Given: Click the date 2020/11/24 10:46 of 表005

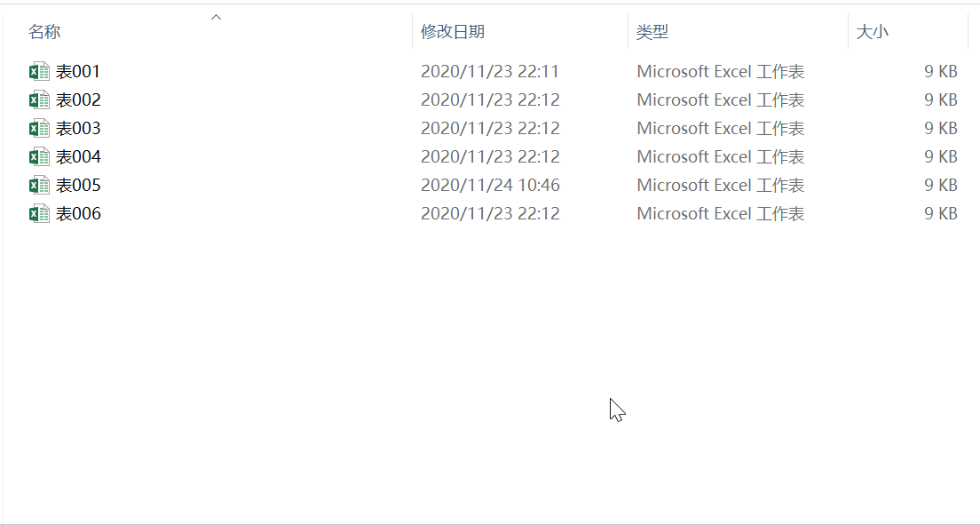Looking at the screenshot, I should click(x=490, y=186).
